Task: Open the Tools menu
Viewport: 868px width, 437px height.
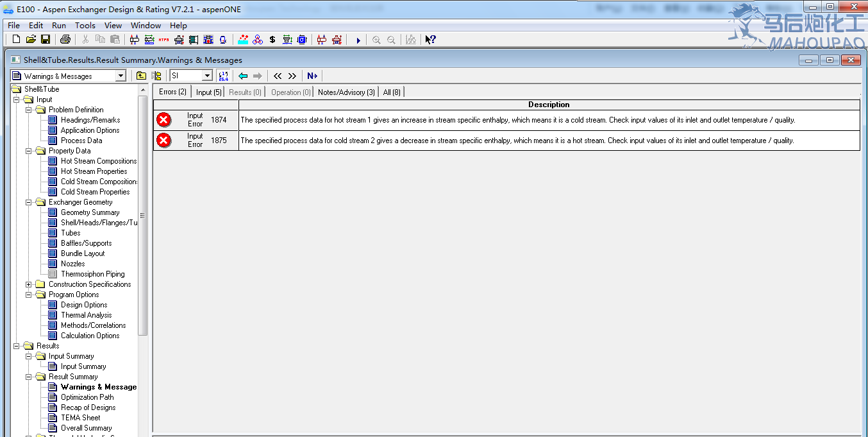Action: click(x=85, y=26)
